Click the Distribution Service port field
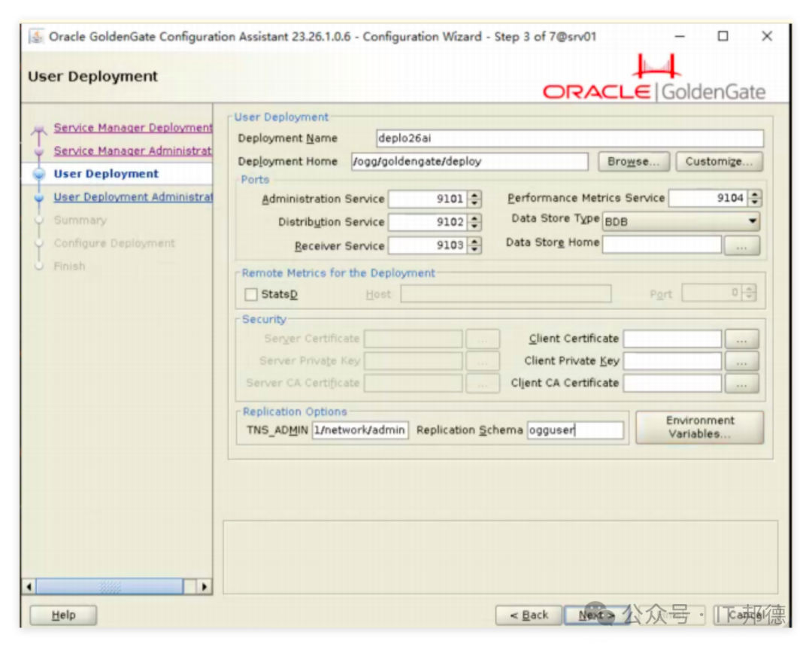Viewport: 812px width, 647px height. click(x=428, y=222)
